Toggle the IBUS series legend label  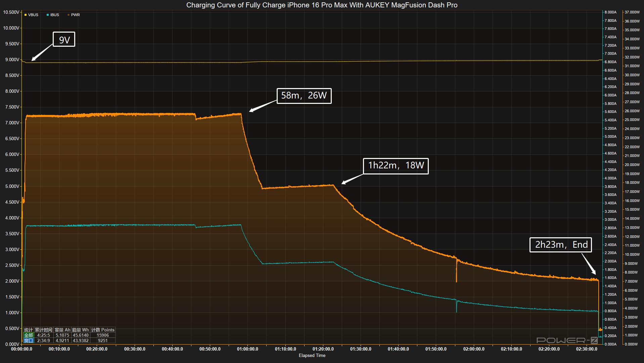(55, 15)
